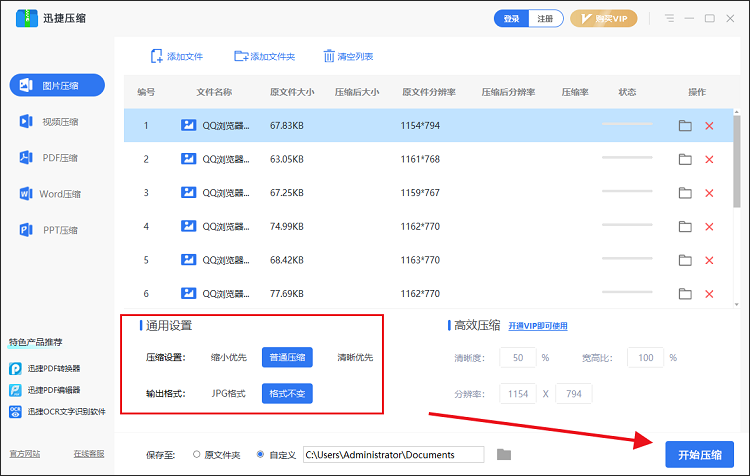
Task: Delete row 1 with red X
Action: coord(709,126)
